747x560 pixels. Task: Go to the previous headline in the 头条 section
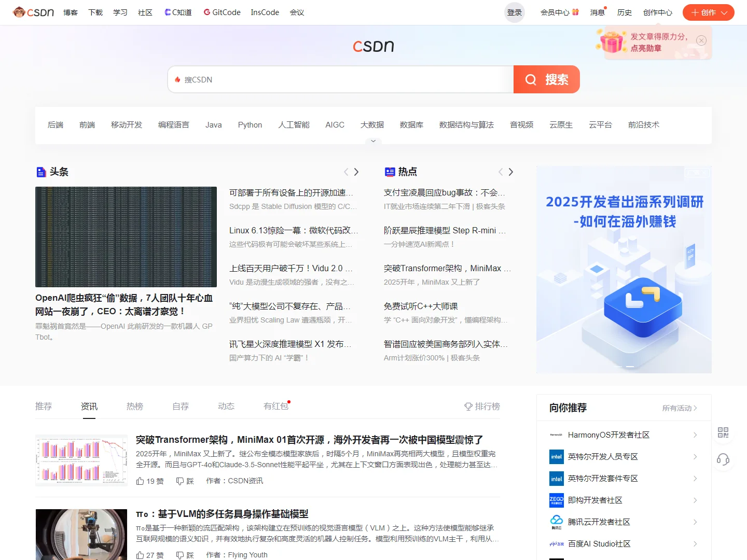point(346,172)
